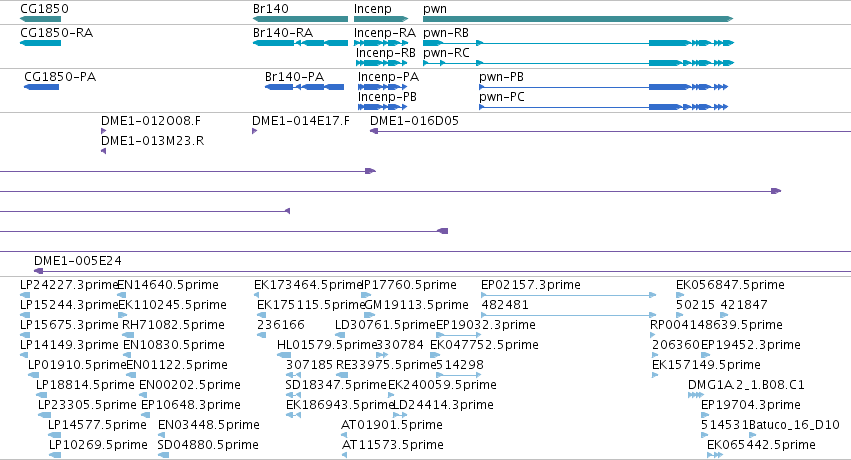Select the pwn gene arrow bar
Viewport: 851px width, 460px height.
tap(578, 19)
